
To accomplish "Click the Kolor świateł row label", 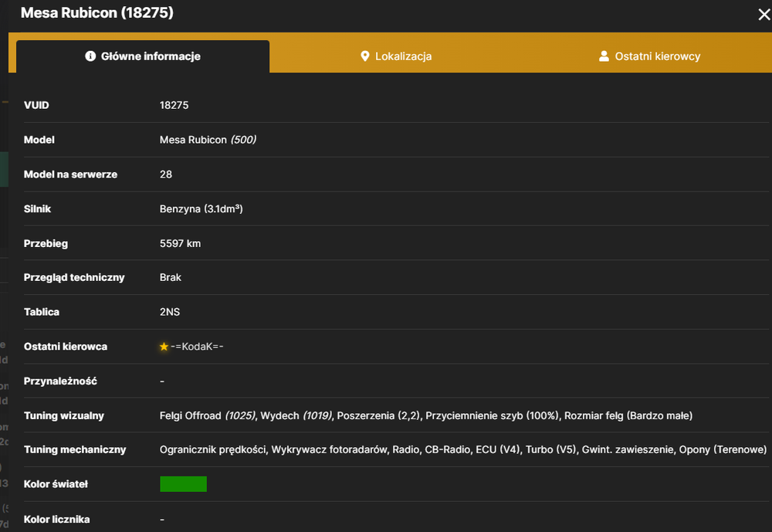I will [56, 484].
